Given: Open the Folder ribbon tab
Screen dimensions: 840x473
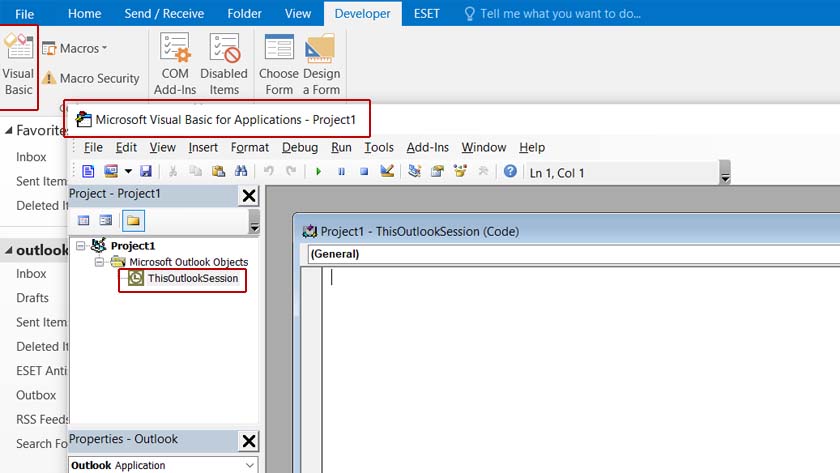Looking at the screenshot, I should coord(244,13).
